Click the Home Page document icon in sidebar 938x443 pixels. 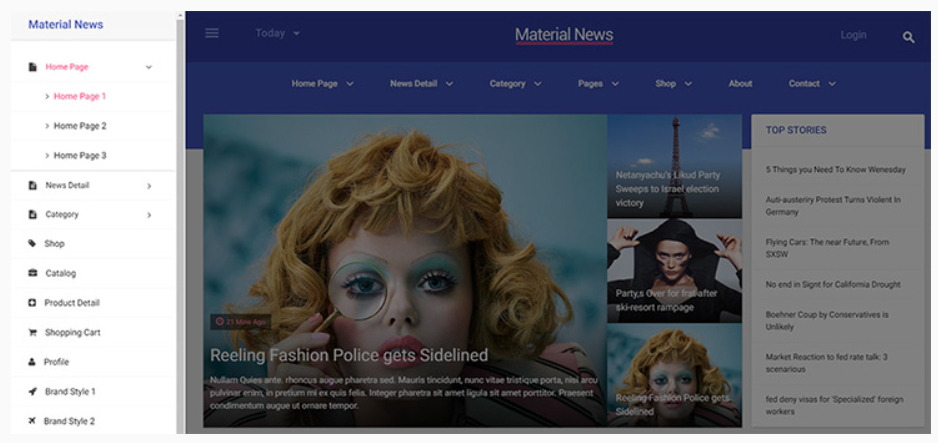[32, 67]
